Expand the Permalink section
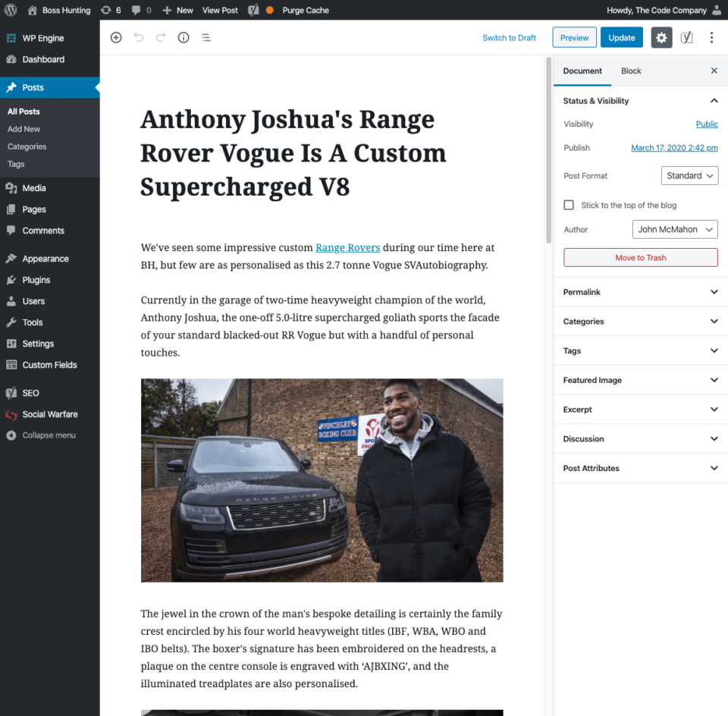Screen dimensions: 728x716 click(x=641, y=292)
